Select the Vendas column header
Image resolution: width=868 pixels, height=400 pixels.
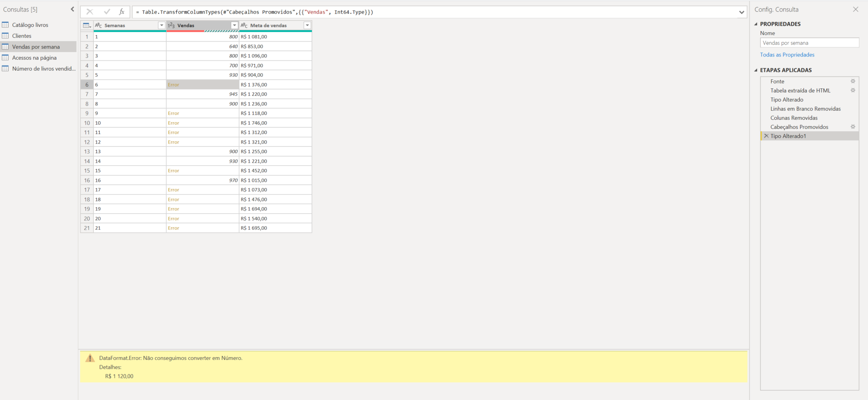pyautogui.click(x=203, y=26)
